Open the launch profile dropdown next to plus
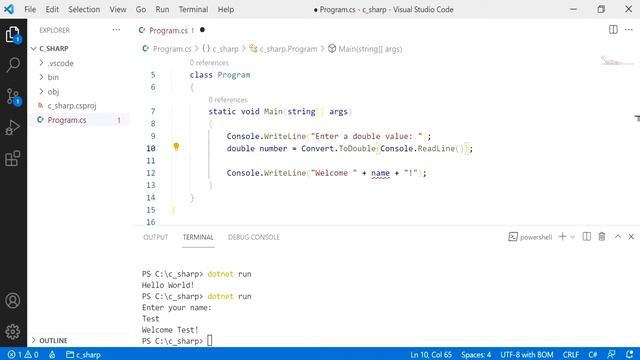 (x=573, y=237)
